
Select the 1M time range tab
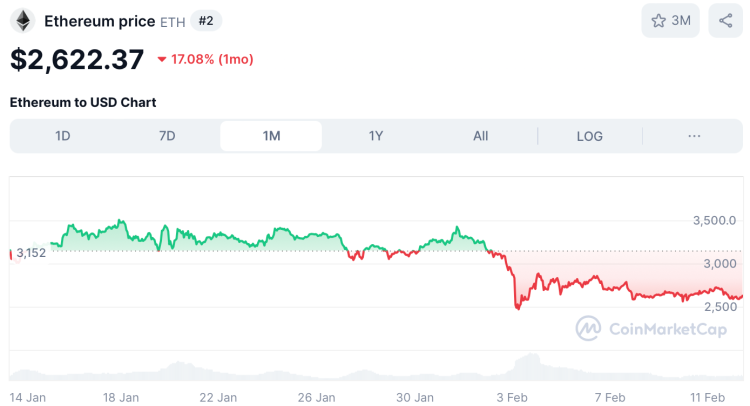[271, 136]
